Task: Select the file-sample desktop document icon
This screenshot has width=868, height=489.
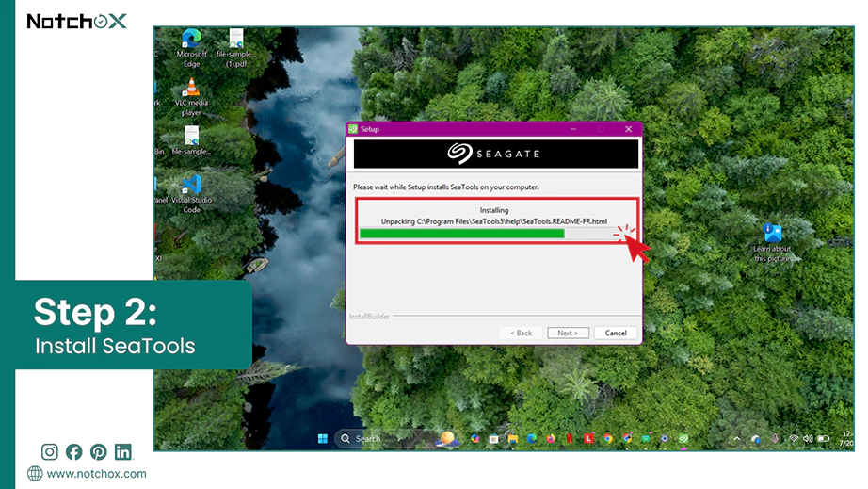Action: coord(191,140)
